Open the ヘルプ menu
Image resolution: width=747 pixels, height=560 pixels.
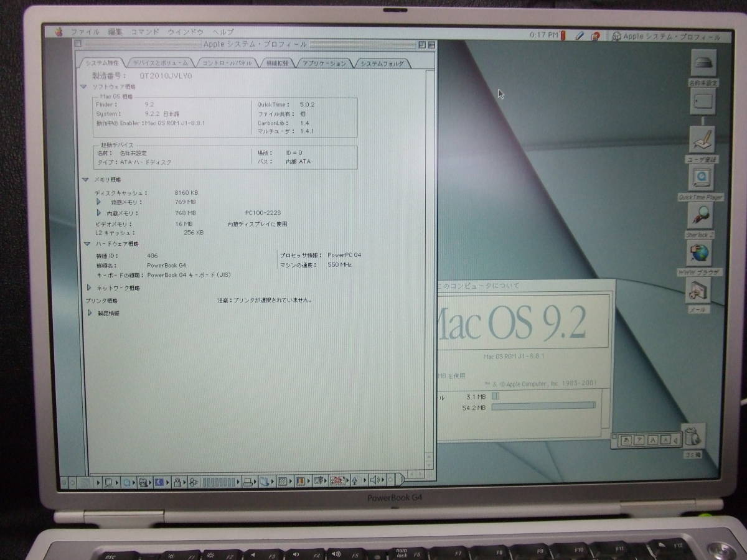tap(222, 32)
